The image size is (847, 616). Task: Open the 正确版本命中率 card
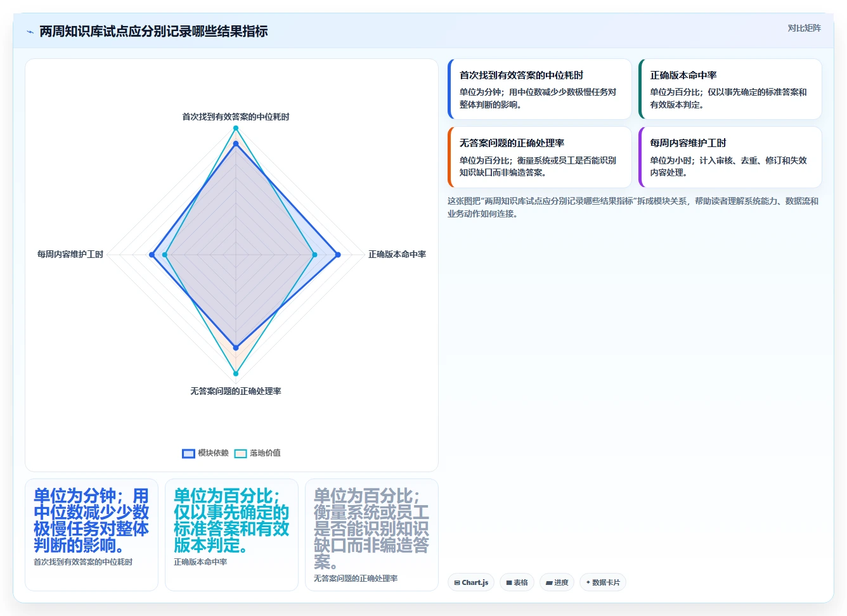(730, 89)
